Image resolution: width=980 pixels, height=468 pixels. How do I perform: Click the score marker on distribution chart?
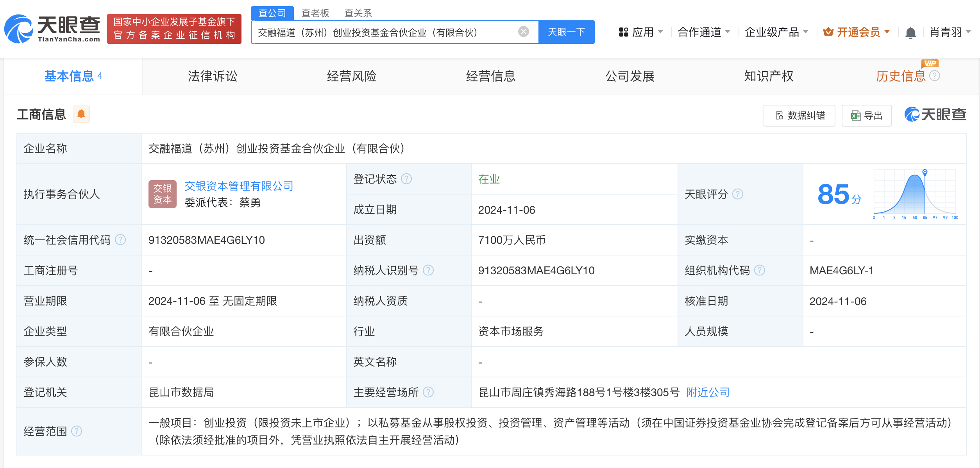click(925, 172)
